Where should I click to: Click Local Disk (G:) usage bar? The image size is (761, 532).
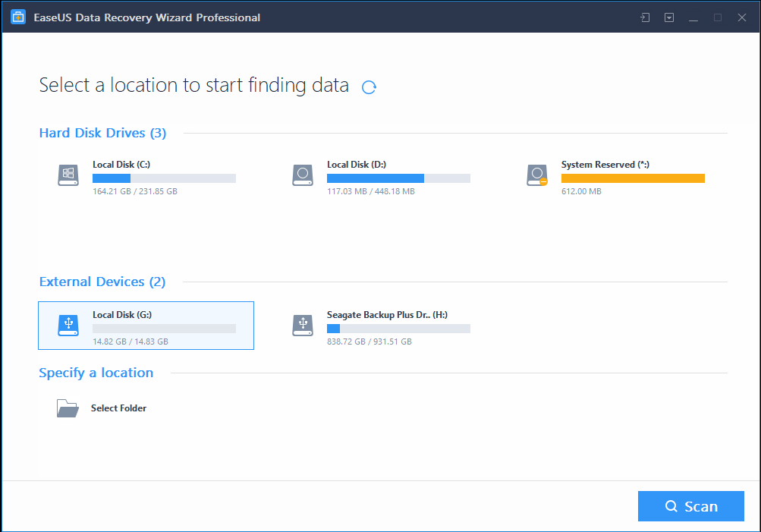click(x=164, y=329)
